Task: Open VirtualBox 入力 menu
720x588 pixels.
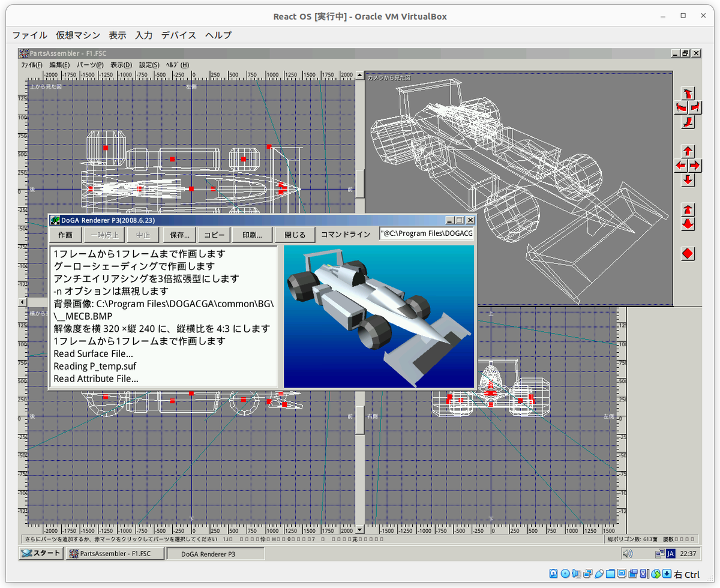Action: click(x=144, y=35)
